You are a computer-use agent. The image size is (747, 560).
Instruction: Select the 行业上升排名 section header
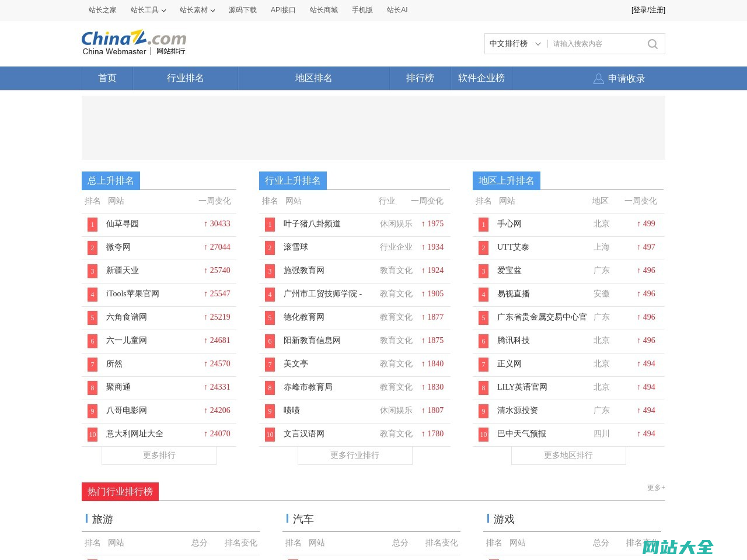[x=293, y=181]
